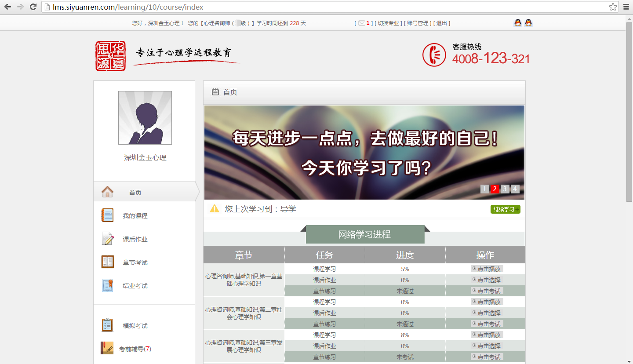The width and height of the screenshot is (633, 364).
Task: Switch banner to slide 3
Action: click(505, 189)
